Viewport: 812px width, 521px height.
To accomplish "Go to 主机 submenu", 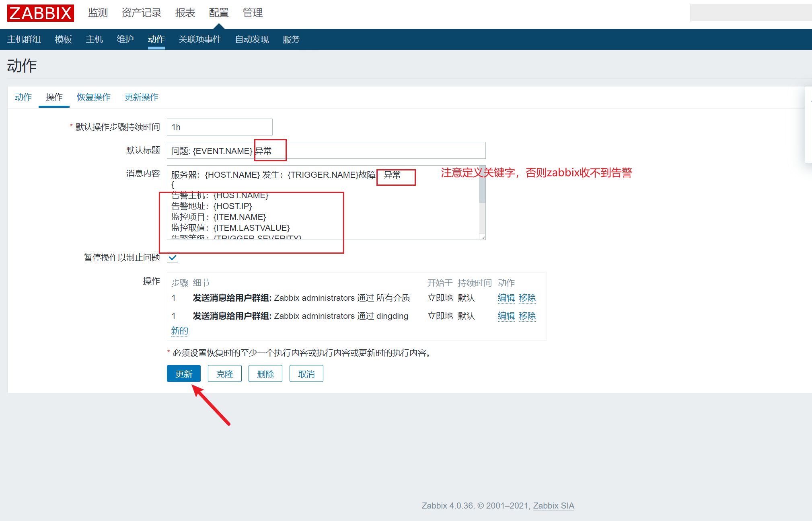I will pyautogui.click(x=95, y=39).
